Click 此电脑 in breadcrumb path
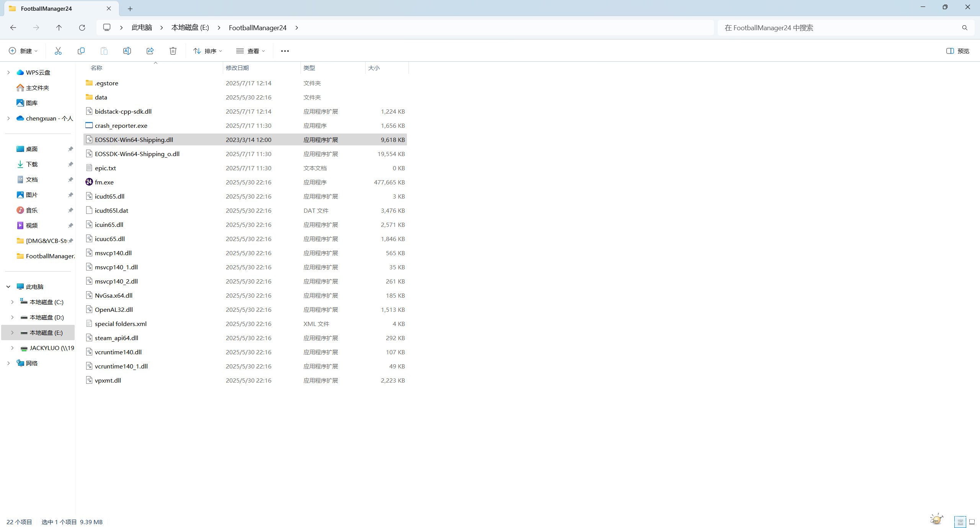Viewport: 980px width, 528px height. pyautogui.click(x=142, y=28)
